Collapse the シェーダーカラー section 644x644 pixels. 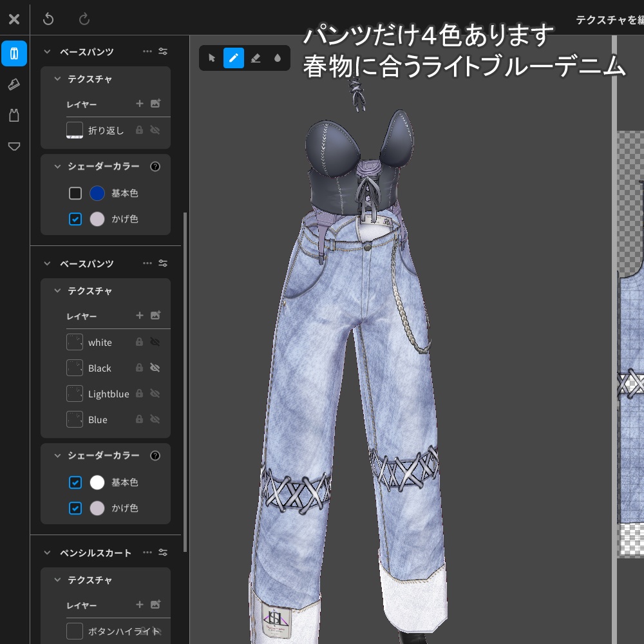(56, 455)
